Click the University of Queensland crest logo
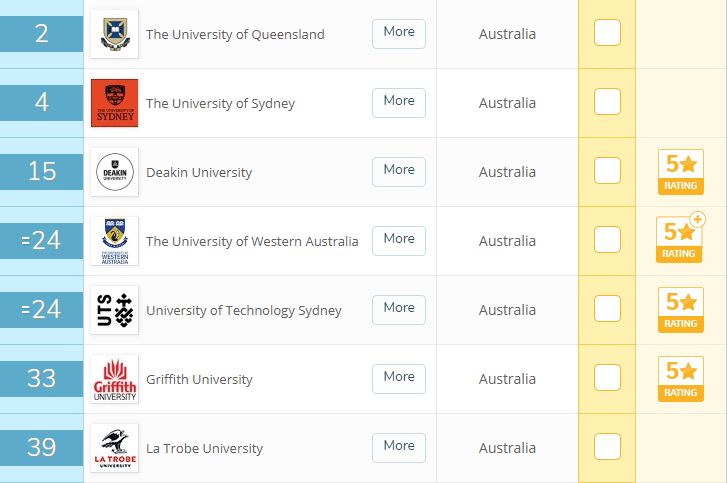This screenshot has height=483, width=727. (x=115, y=34)
